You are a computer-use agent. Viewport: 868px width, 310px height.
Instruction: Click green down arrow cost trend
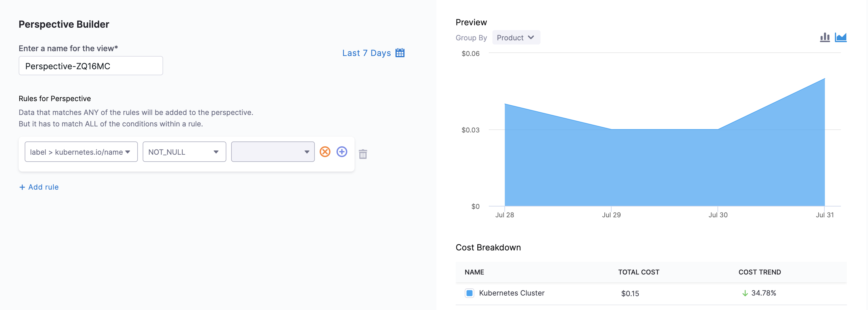[745, 293]
